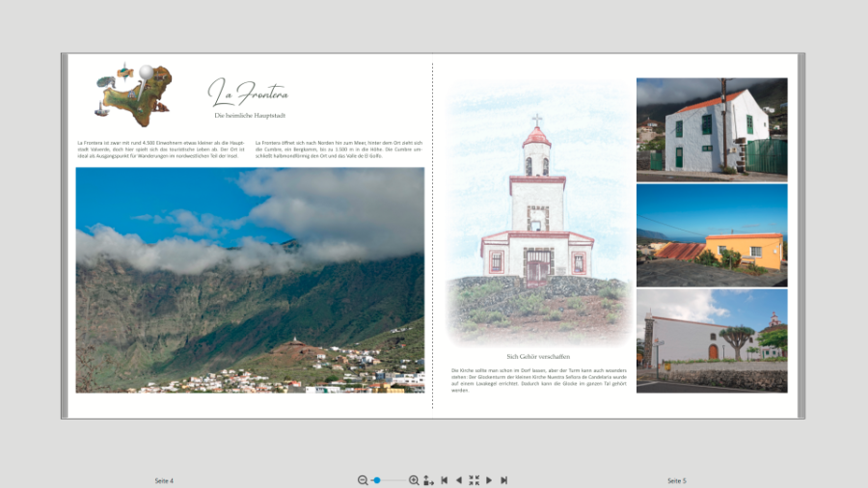The height and width of the screenshot is (488, 868).
Task: Select the paragraph below 'Sich Gehör verschaffen'
Action: [538, 380]
